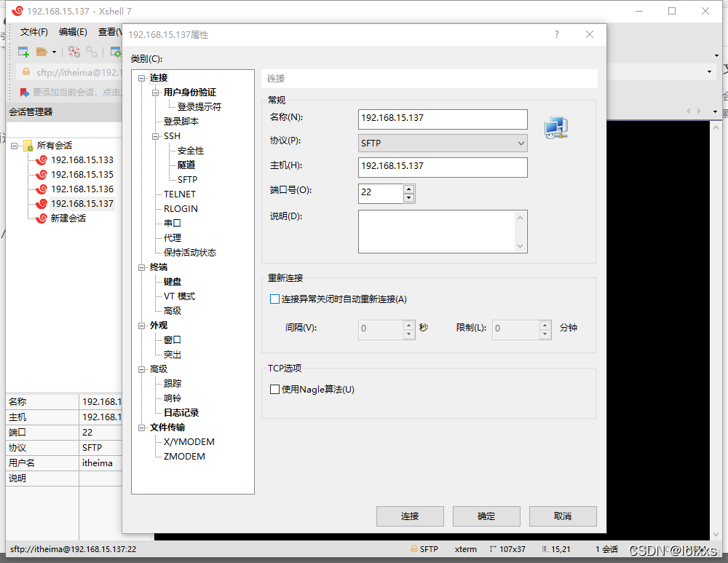The image size is (728, 563).
Task: Collapse the SSH tree node
Action: click(x=155, y=136)
